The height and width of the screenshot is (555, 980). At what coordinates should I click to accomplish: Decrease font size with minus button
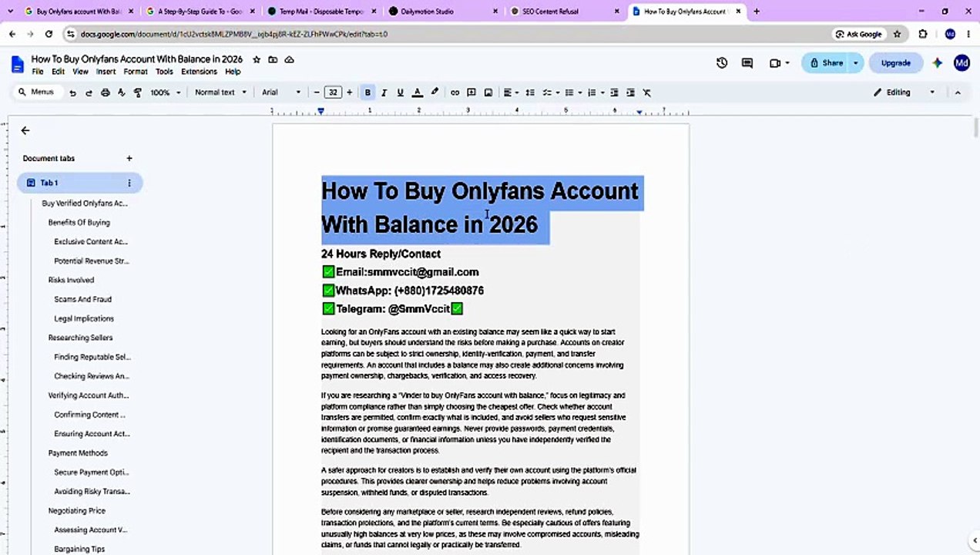point(317,92)
